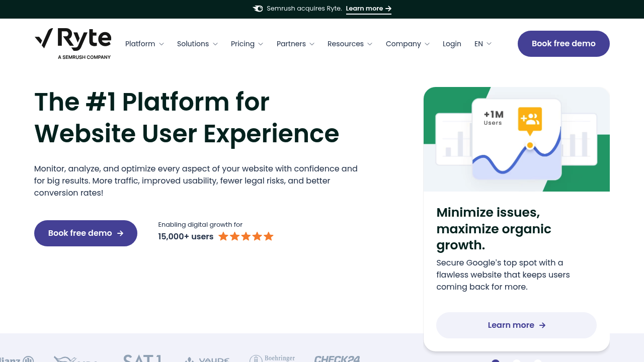Click the SAT.1 customer logo
This screenshot has width=644, height=362.
tap(142, 358)
